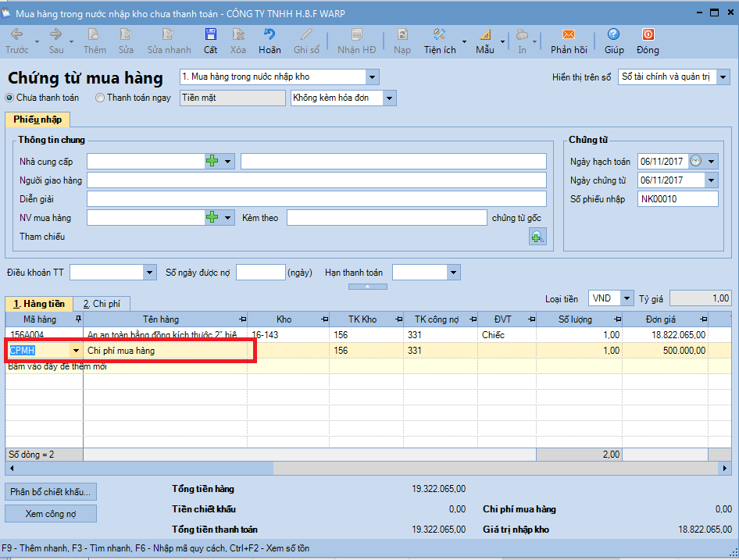This screenshot has width=739, height=560.
Task: Click the 18.822.065,00 unit price cell
Action: click(x=665, y=335)
